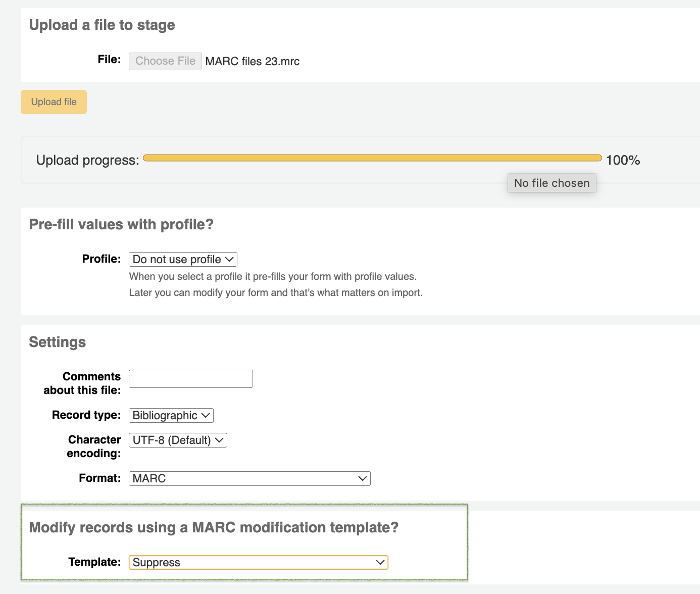Click the "Template:" label
The image size is (700, 594).
pyautogui.click(x=94, y=562)
